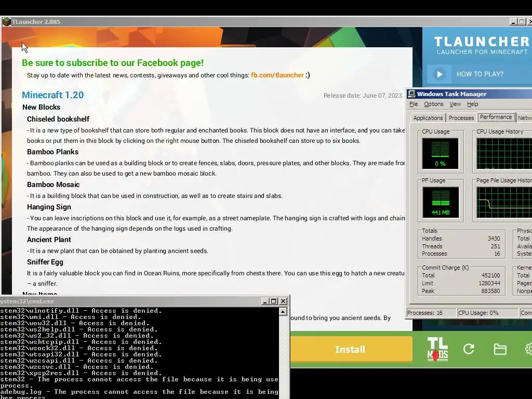Click the Threads value 251
The image size is (532, 399).
coord(495,246)
